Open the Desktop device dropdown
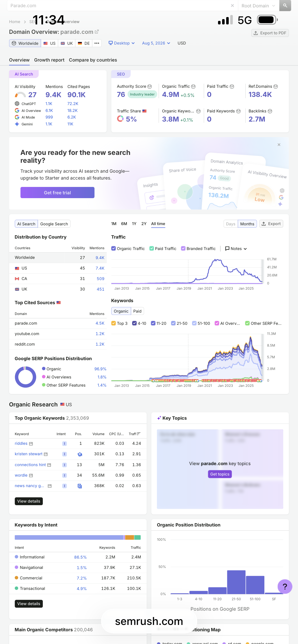 point(121,43)
